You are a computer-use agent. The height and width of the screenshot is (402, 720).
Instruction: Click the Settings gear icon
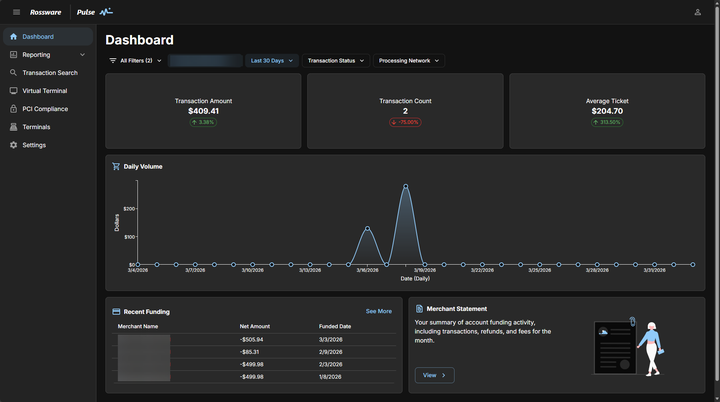pos(13,145)
